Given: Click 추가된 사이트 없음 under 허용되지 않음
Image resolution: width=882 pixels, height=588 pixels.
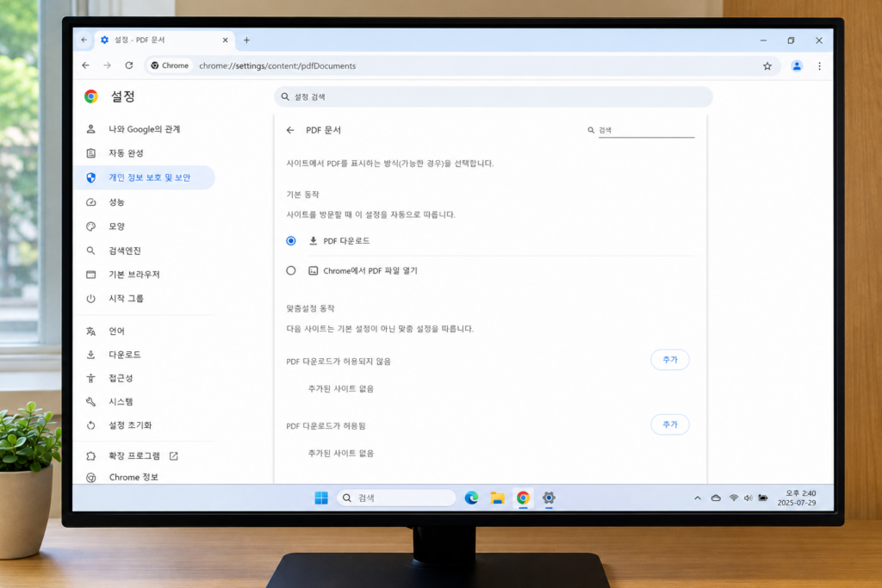Looking at the screenshot, I should point(341,388).
